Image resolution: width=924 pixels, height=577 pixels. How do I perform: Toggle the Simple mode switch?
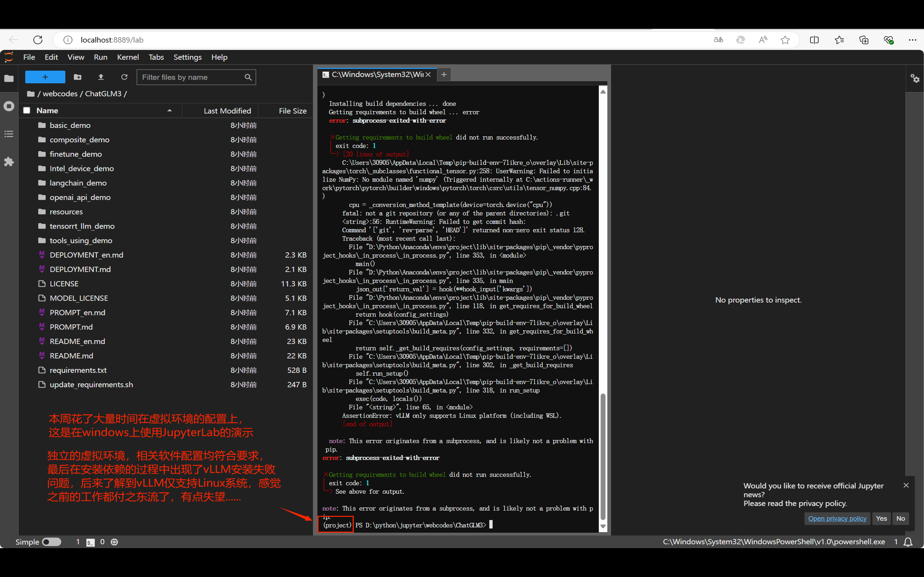52,542
